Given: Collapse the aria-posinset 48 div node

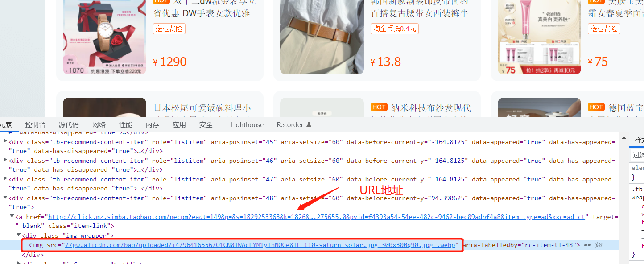Looking at the screenshot, I should click(x=5, y=198).
